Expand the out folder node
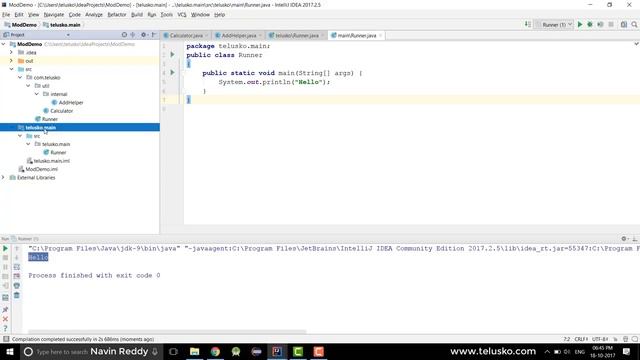This screenshot has height=360, width=640. pos(11,61)
